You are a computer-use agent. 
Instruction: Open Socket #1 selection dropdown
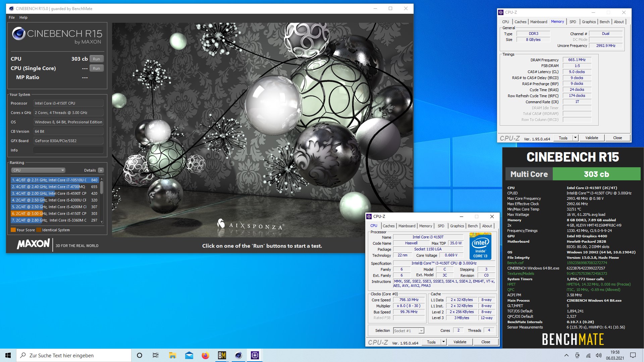coord(409,331)
